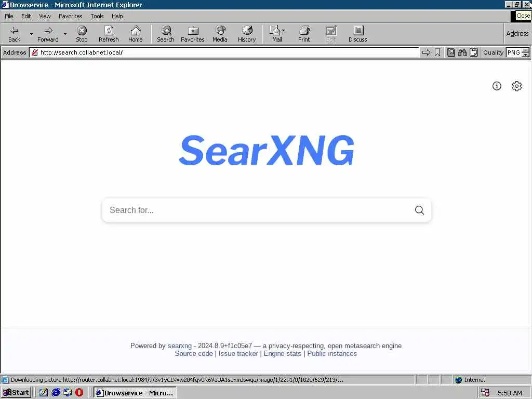Click the Windows Start button
This screenshot has height=399, width=532.
[x=16, y=393]
